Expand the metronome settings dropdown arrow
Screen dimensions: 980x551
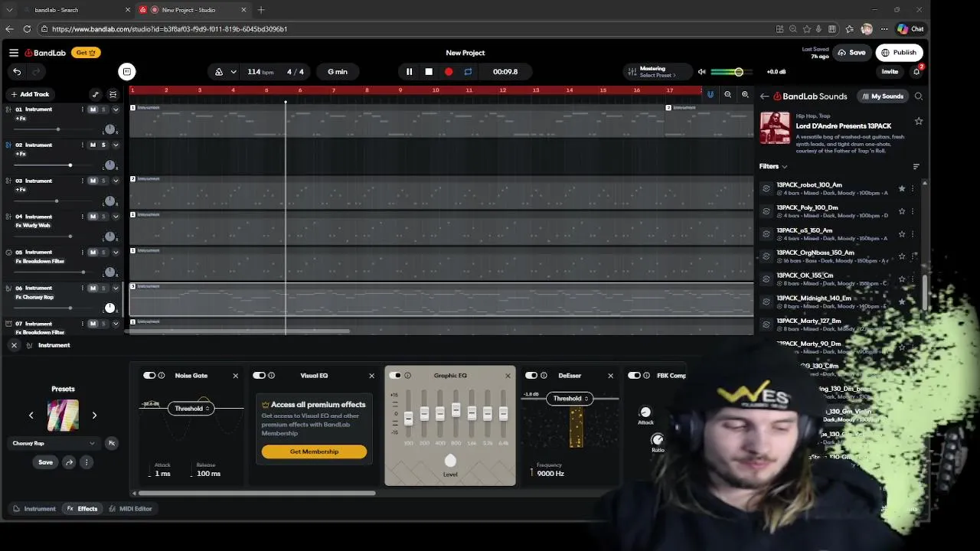click(234, 72)
